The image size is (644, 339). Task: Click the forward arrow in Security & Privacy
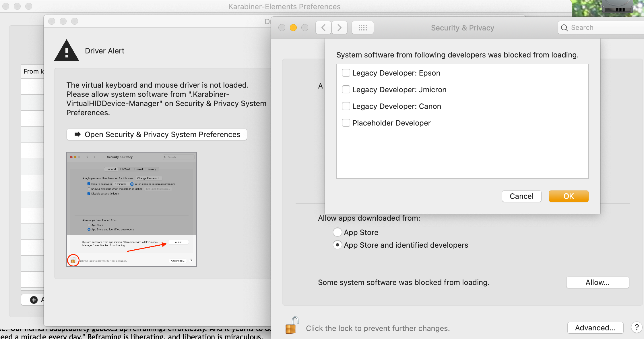tap(340, 28)
